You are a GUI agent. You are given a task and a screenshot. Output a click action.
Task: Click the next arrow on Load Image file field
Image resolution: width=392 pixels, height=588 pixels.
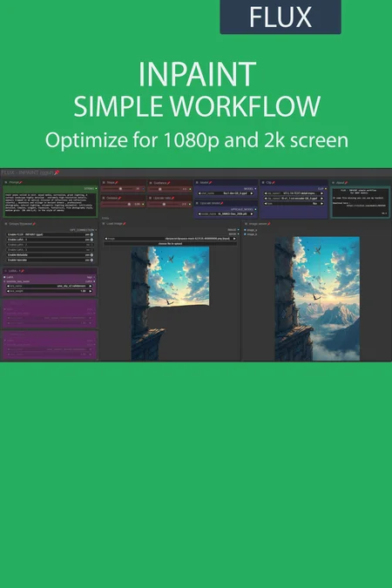234,239
